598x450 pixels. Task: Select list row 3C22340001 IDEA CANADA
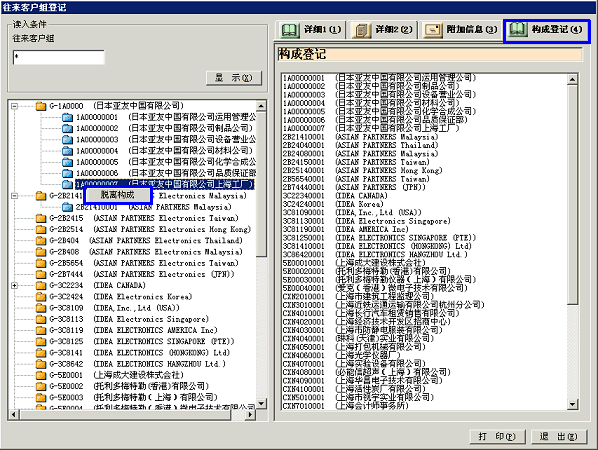(335, 196)
